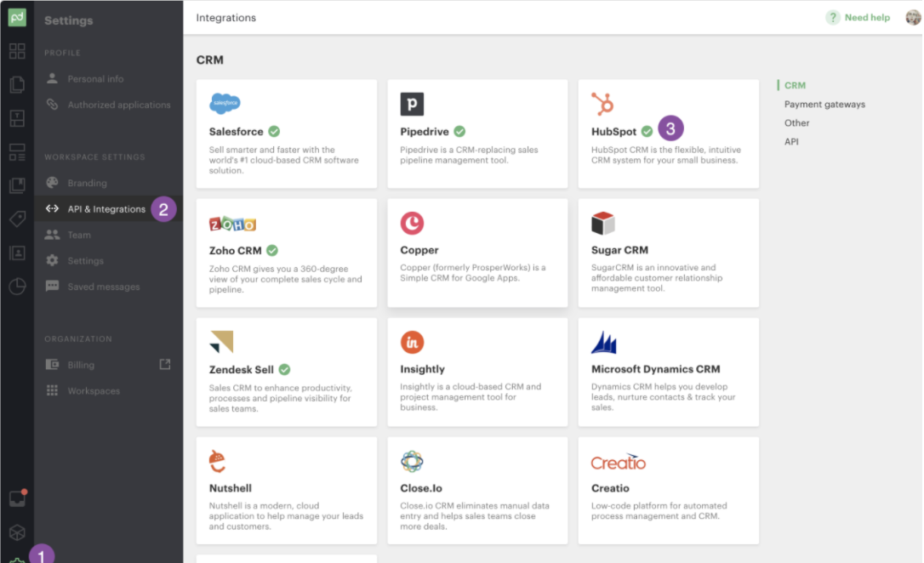Open the Creatio integration title
The width and height of the screenshot is (924, 563).
pos(610,487)
